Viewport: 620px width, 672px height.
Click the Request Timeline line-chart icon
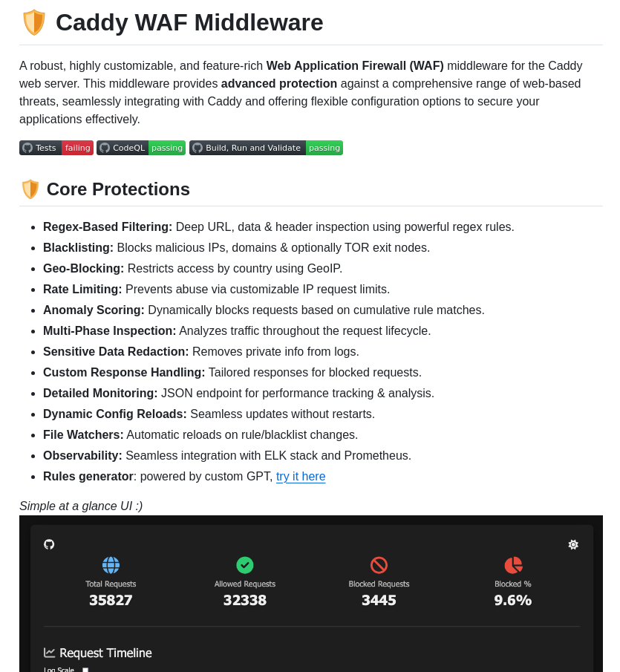pos(49,652)
